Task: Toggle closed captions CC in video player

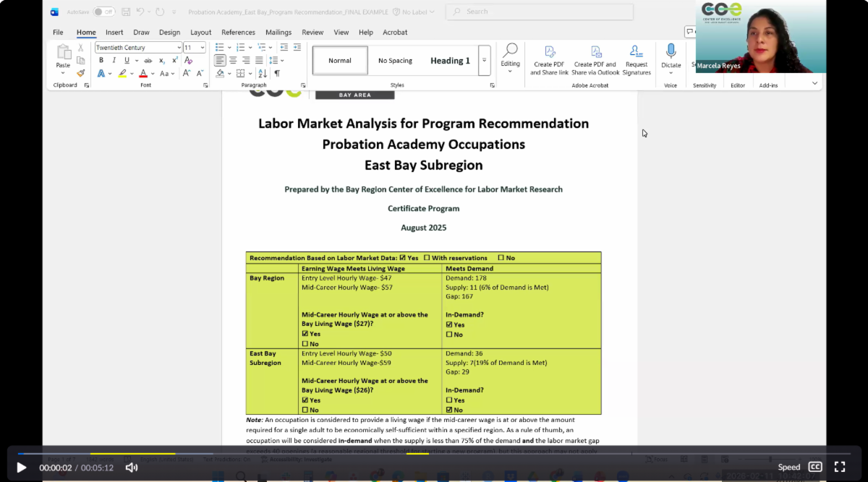Action: (815, 467)
